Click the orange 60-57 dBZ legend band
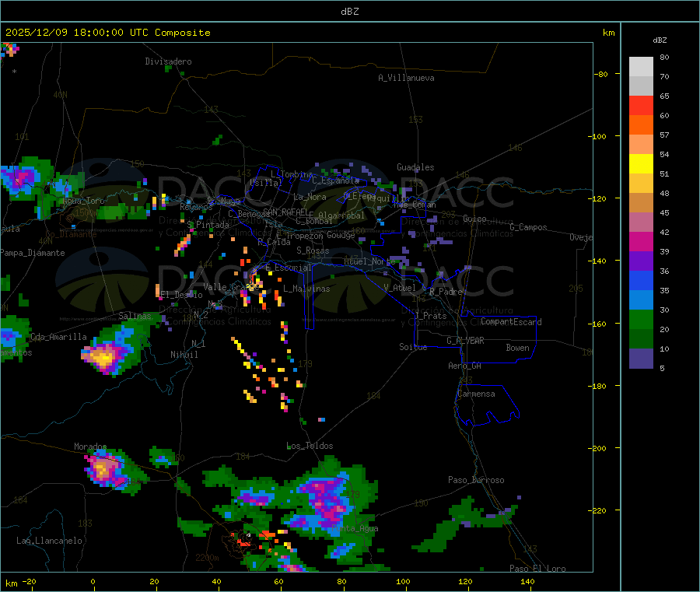This screenshot has height=592, width=700. click(x=641, y=125)
